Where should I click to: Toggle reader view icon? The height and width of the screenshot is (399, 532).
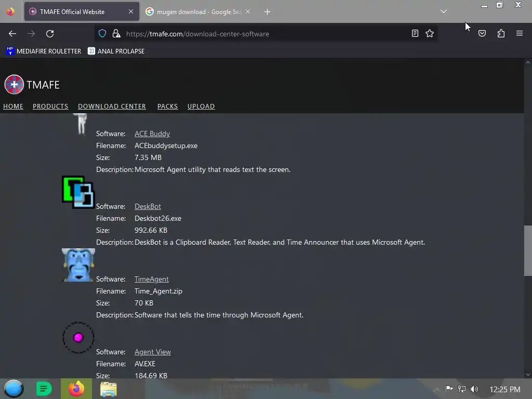415,33
